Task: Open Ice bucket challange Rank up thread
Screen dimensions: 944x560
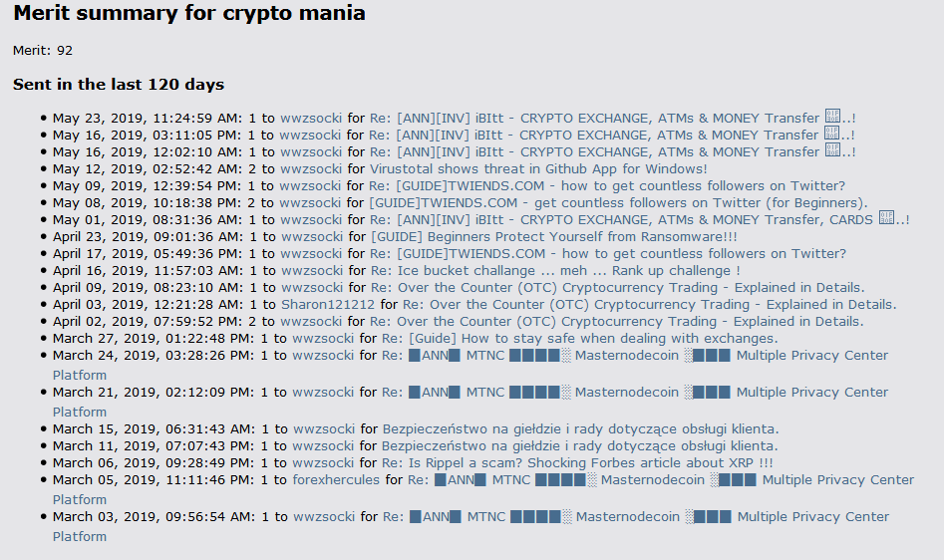Action: click(555, 271)
